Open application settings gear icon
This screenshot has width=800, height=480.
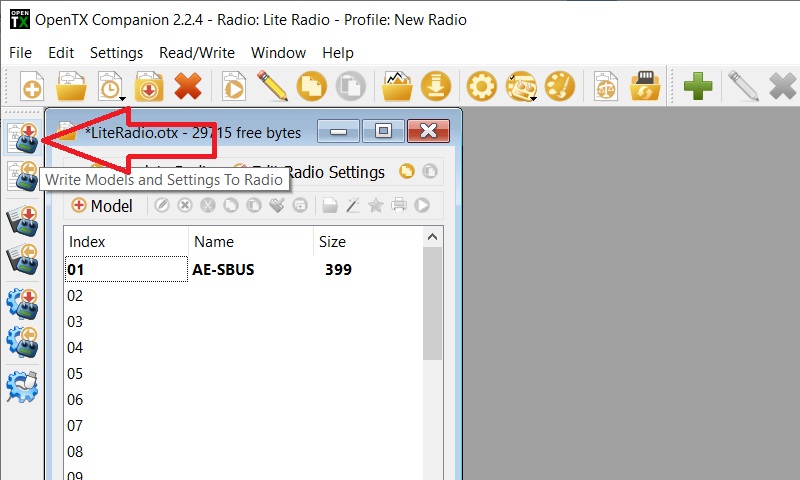(x=482, y=86)
